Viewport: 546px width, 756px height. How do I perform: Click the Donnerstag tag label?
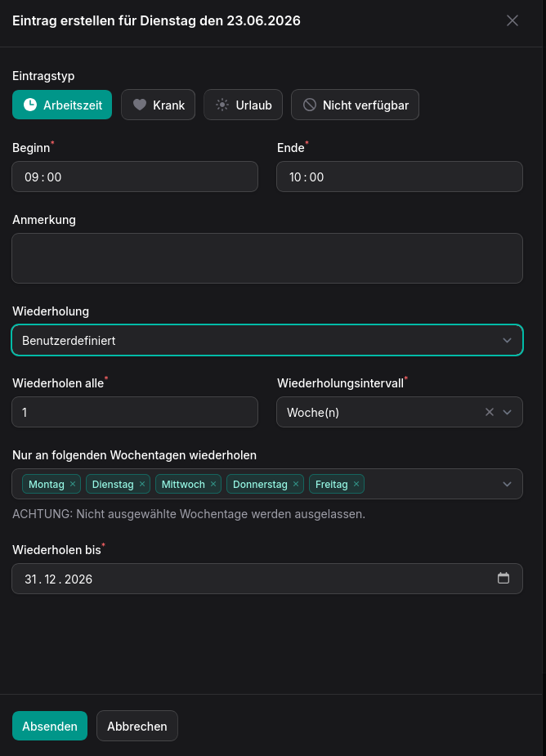pos(260,484)
